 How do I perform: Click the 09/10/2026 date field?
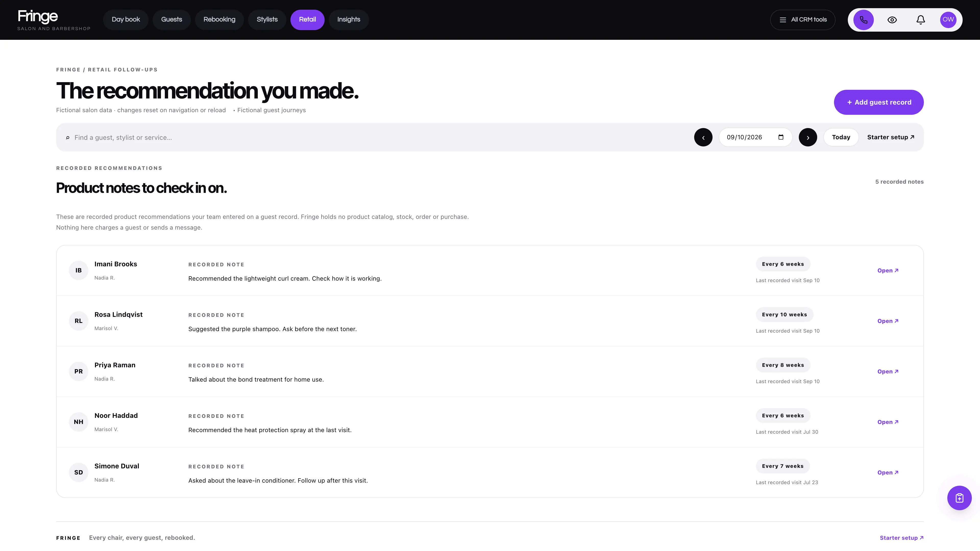pos(755,137)
